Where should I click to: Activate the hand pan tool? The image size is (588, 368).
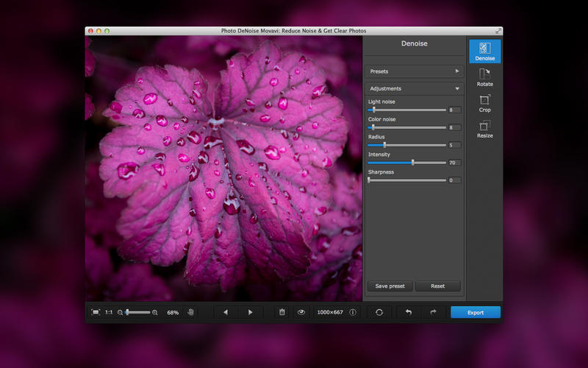(x=190, y=312)
